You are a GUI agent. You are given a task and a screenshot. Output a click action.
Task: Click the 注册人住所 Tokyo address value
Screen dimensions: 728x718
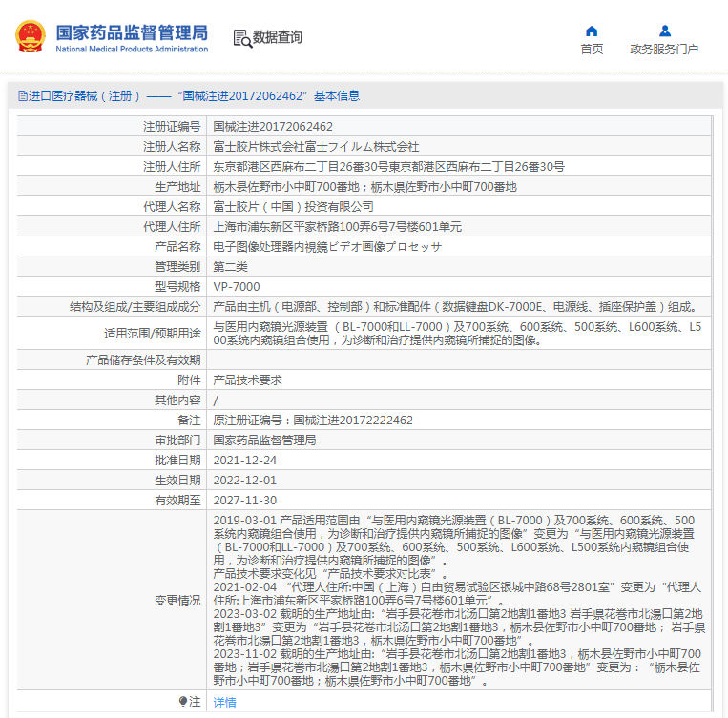point(388,167)
